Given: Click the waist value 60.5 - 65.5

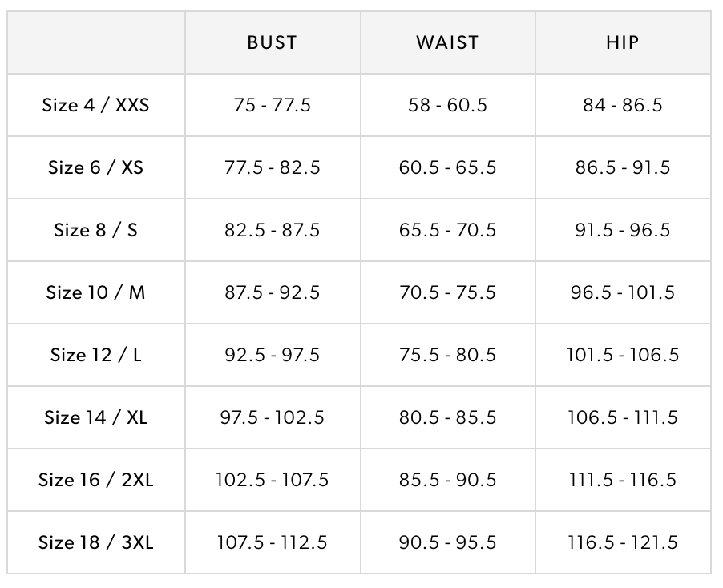Looking at the screenshot, I should [x=447, y=167].
